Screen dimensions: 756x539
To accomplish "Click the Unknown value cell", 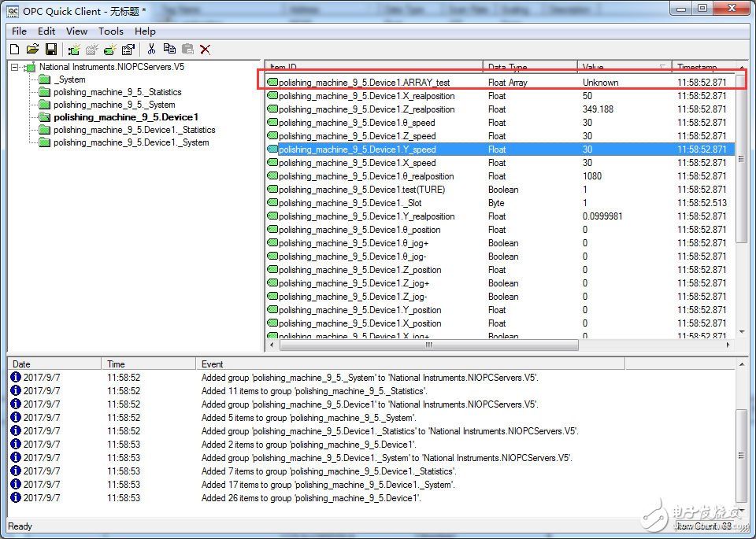I will 601,83.
